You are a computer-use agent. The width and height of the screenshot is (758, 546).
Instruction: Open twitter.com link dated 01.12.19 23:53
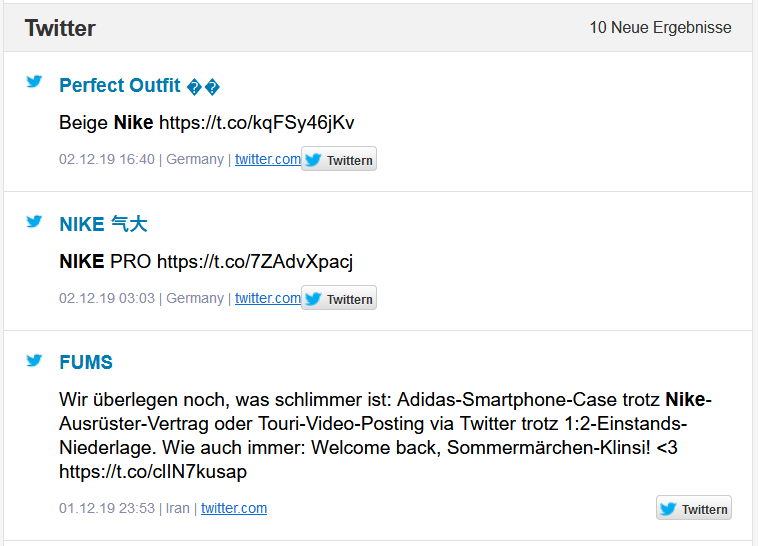[234, 508]
